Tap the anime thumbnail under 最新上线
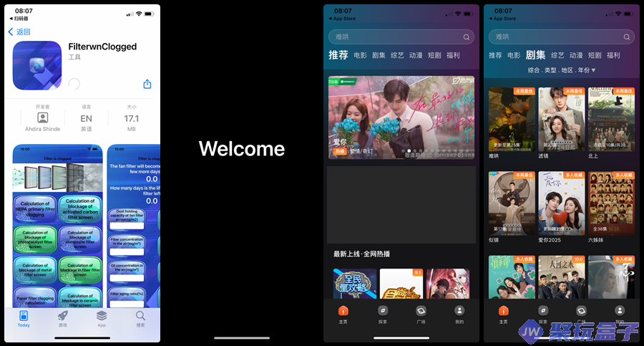This screenshot has width=644, height=346. click(x=448, y=284)
